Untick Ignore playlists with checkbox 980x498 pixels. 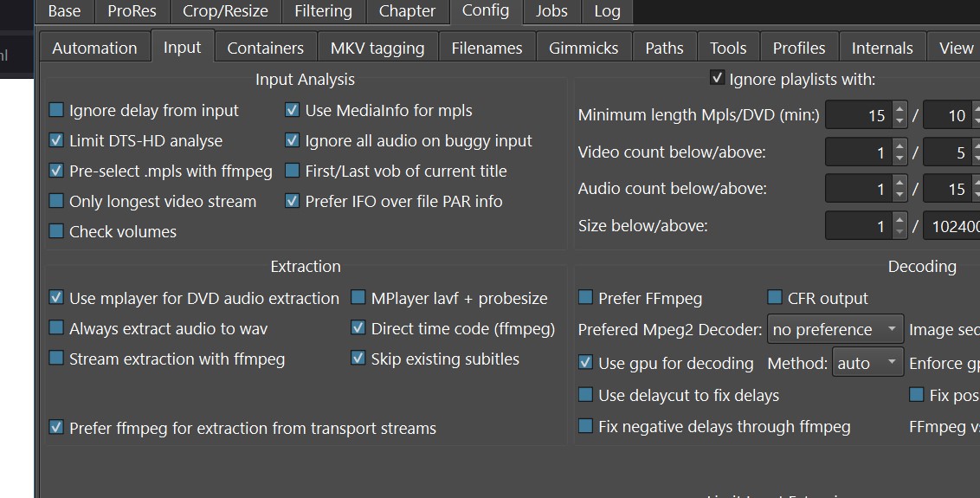point(717,79)
